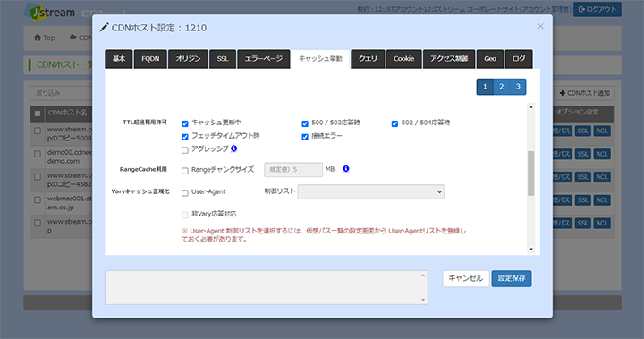Select the webmas001 row checkbox

38,199
